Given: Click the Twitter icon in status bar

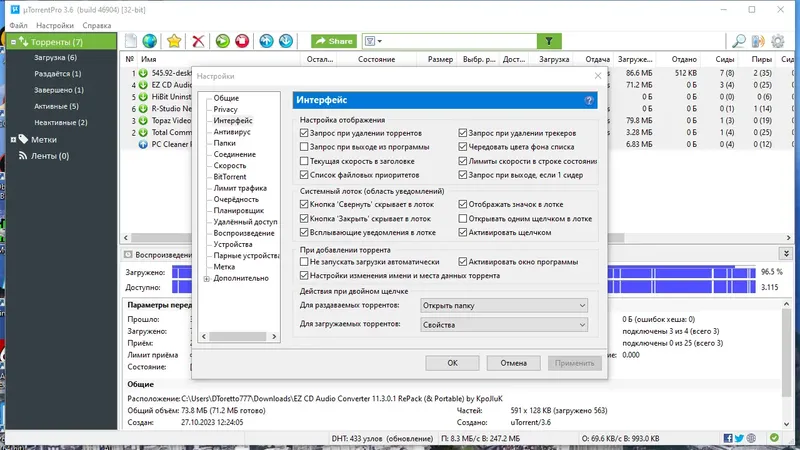Looking at the screenshot, I should coord(739,438).
